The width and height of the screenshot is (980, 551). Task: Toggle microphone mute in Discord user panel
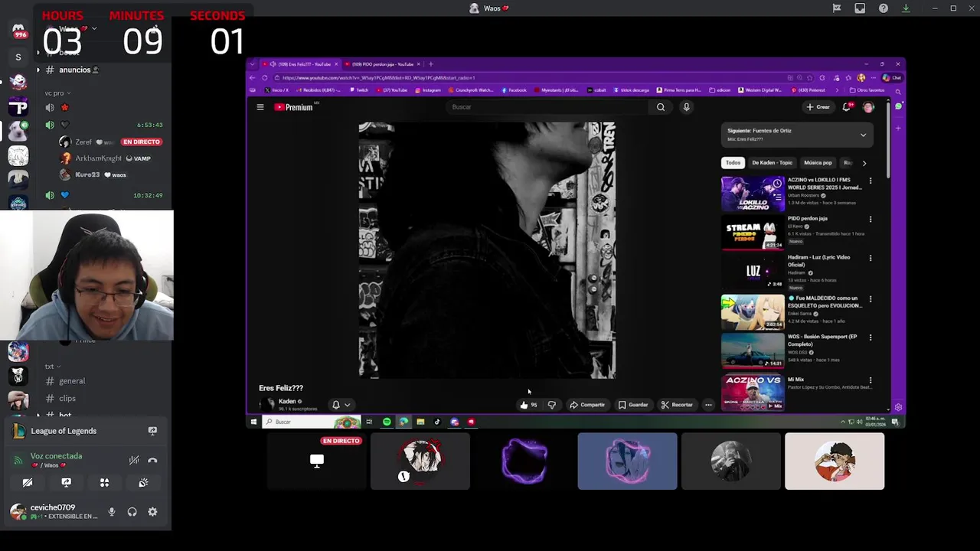click(112, 512)
